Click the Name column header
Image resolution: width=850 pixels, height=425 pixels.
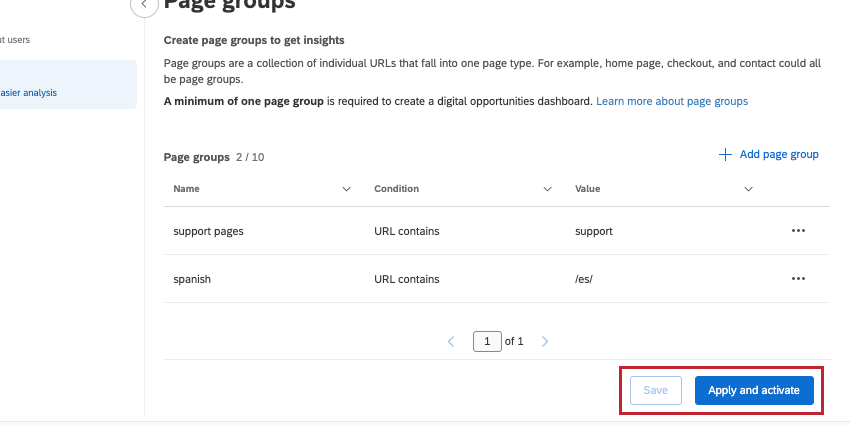186,189
